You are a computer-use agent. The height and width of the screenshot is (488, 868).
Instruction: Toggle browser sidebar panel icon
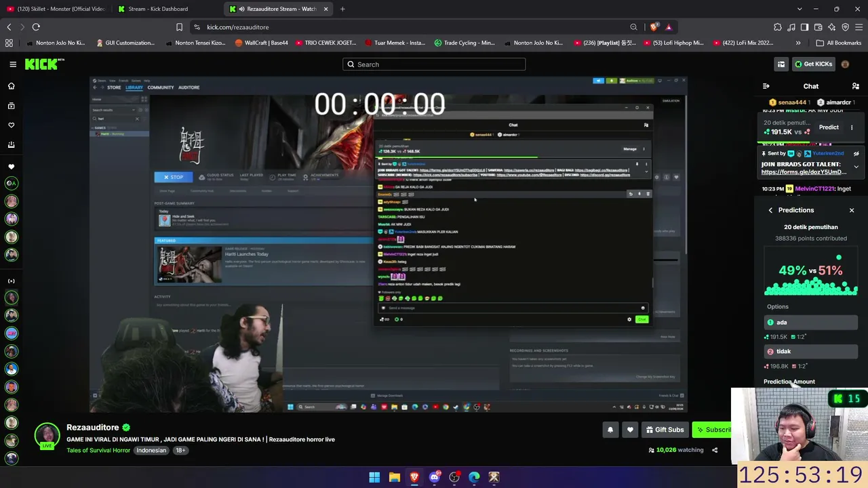[804, 27]
